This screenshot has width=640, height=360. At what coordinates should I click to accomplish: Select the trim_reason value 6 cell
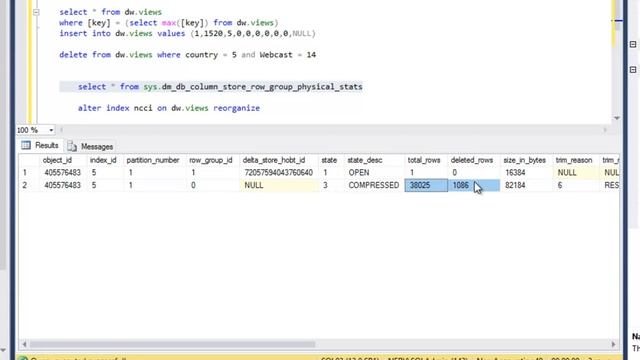coord(576,185)
